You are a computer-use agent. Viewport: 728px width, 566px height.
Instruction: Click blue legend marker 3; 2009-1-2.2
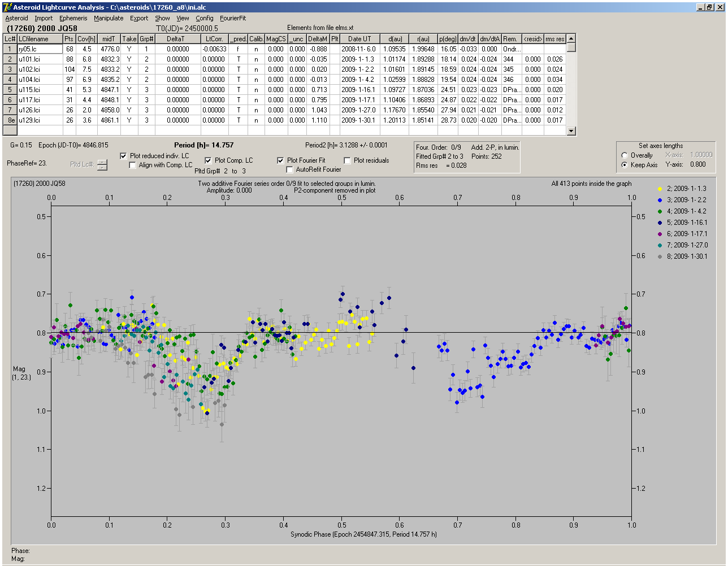pyautogui.click(x=660, y=200)
